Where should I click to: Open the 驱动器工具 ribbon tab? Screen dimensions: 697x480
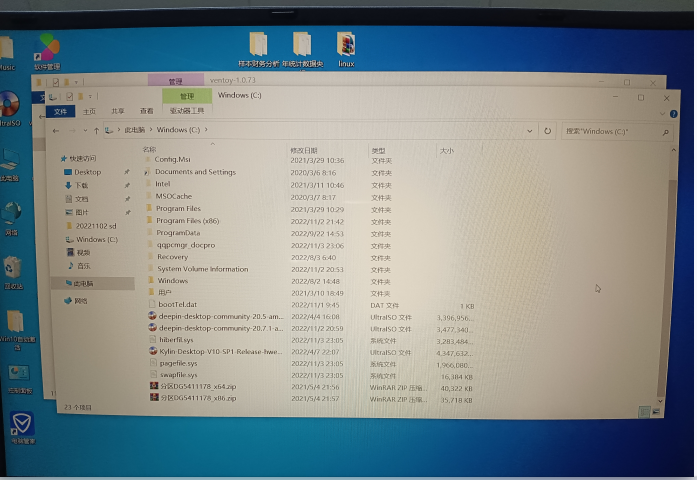click(x=187, y=111)
